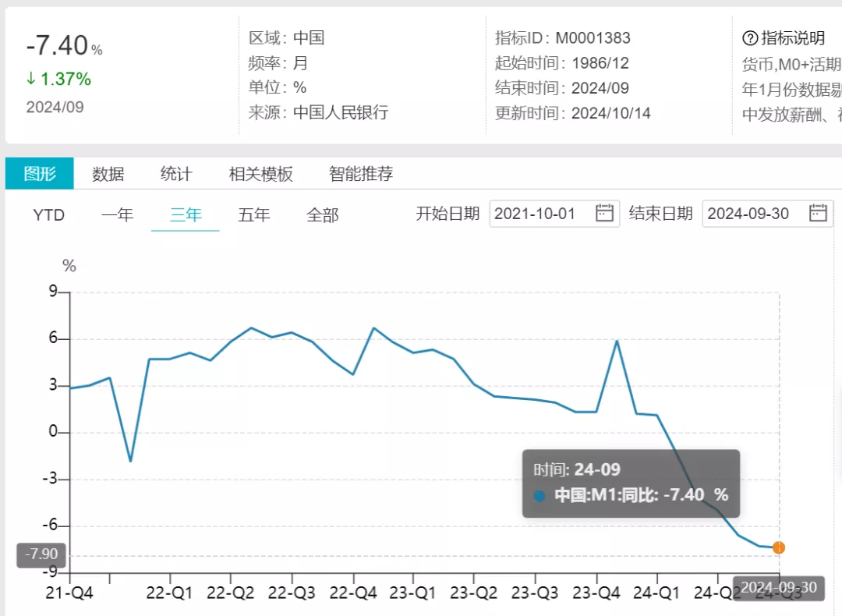Viewport: 842px width, 616px height.
Task: Select the 三年 time range
Action: coord(186,214)
